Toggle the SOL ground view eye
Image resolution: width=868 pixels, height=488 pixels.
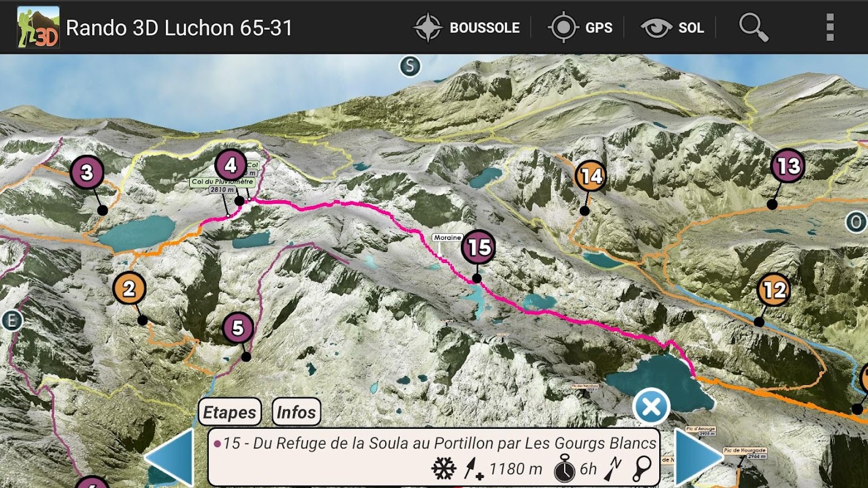tap(672, 27)
